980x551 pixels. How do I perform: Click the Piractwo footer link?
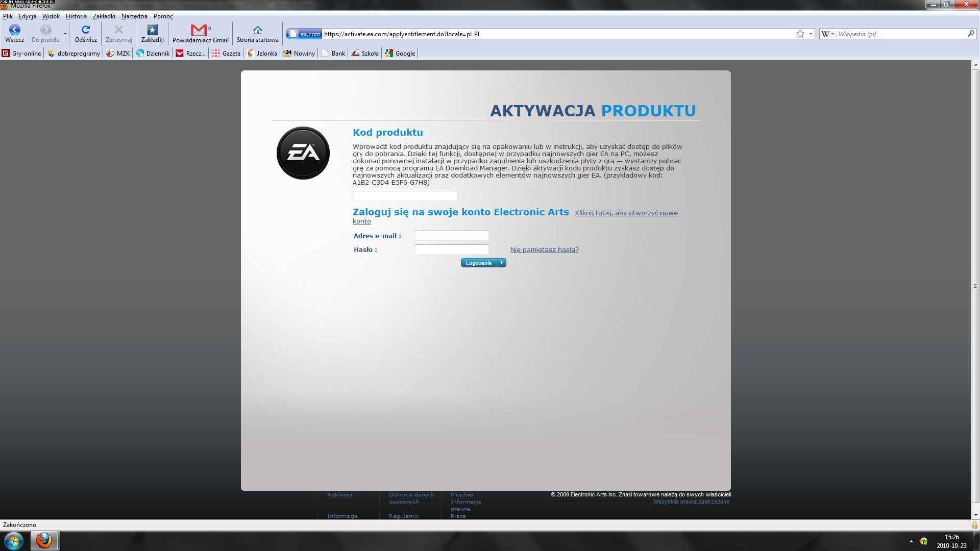pyautogui.click(x=462, y=495)
